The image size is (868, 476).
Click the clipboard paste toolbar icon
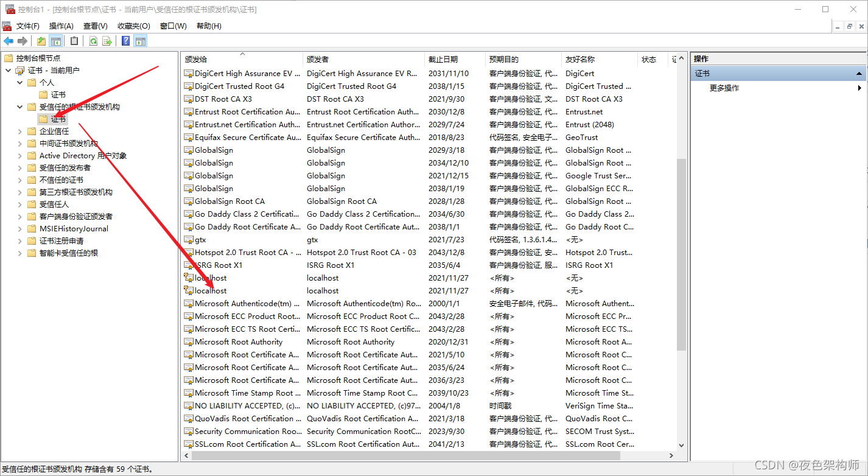(x=74, y=41)
